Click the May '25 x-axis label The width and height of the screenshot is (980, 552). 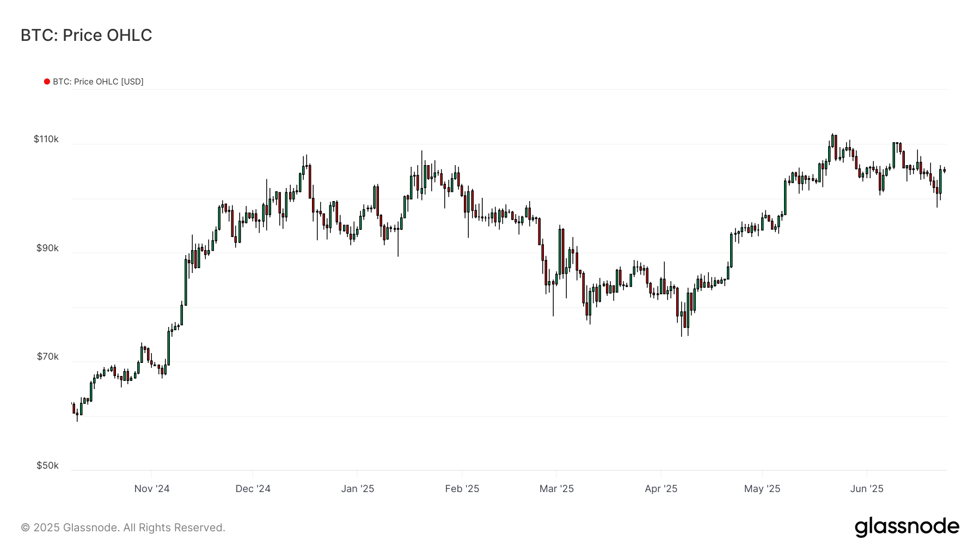tap(762, 489)
